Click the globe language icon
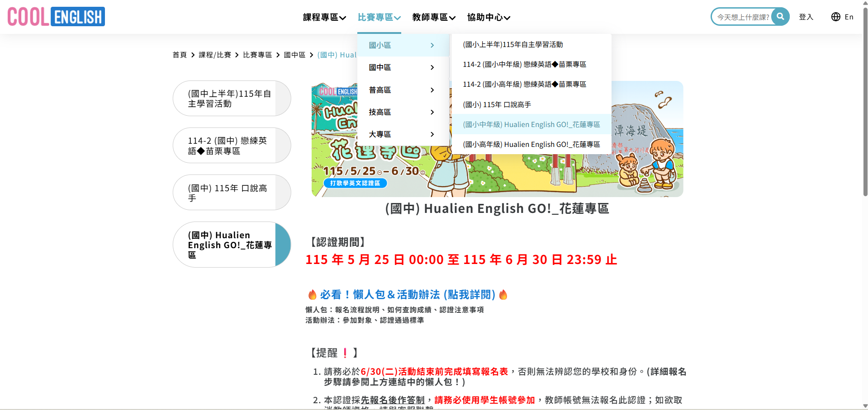 point(836,17)
